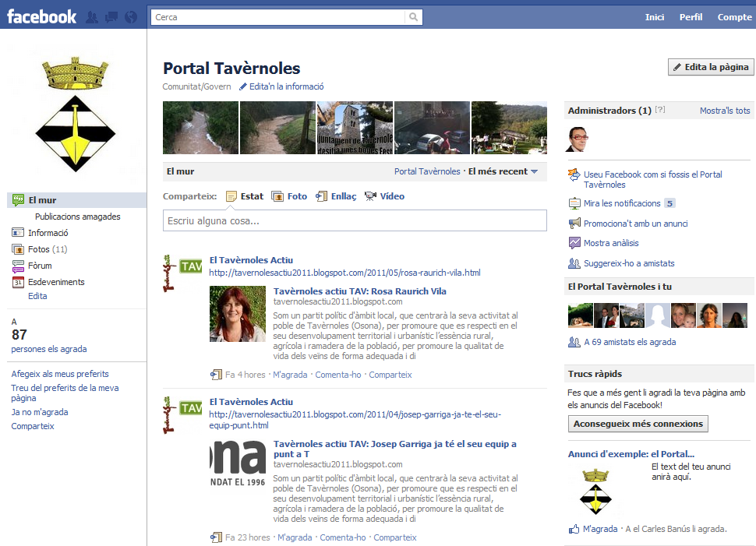Open Fòrum in the sidebar
The height and width of the screenshot is (546, 756).
(40, 266)
